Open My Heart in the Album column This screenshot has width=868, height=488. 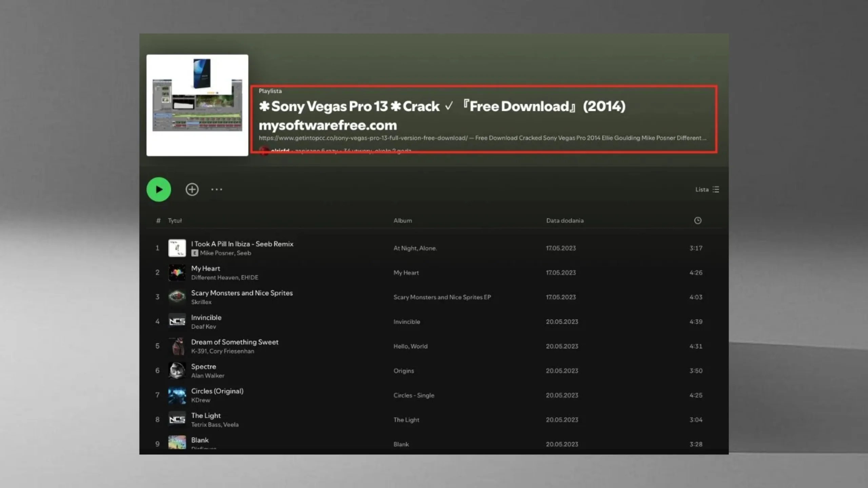tap(406, 273)
